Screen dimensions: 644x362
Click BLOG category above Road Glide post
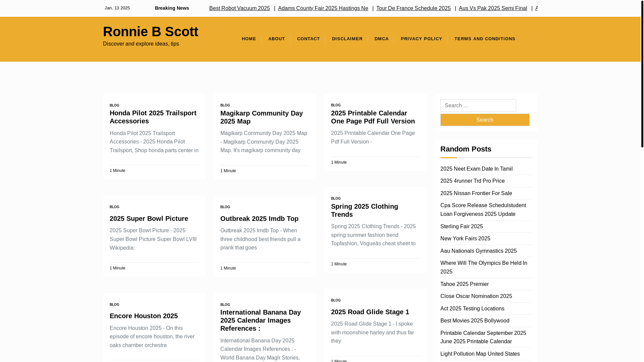pyautogui.click(x=336, y=300)
